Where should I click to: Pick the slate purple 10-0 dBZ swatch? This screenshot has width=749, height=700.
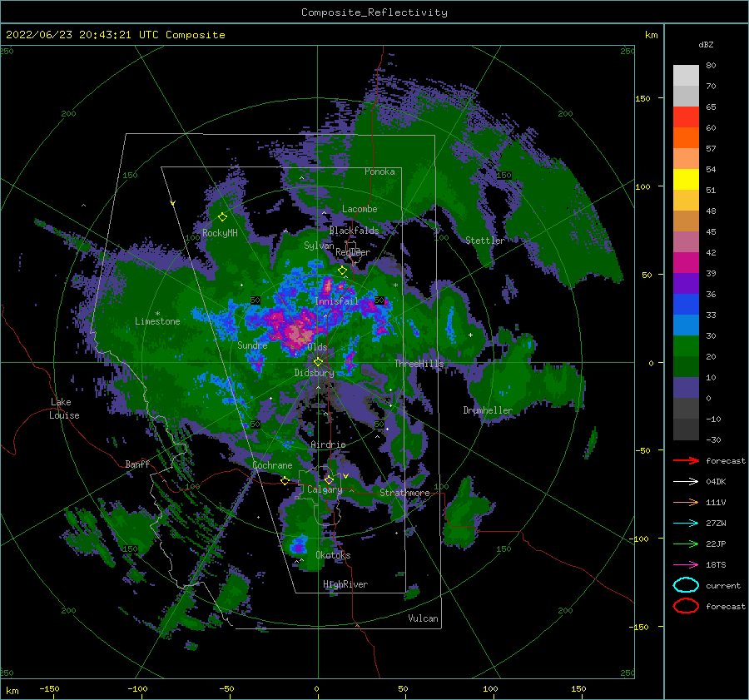[686, 388]
